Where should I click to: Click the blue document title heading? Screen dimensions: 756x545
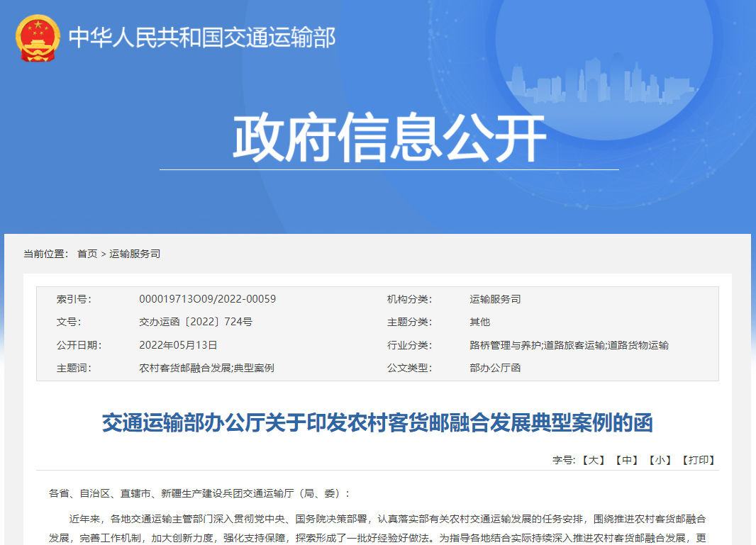pos(377,423)
